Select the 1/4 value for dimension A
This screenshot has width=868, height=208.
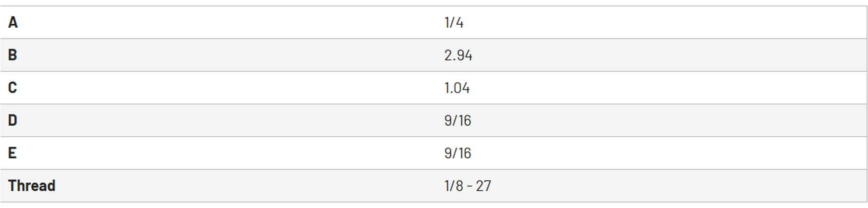click(x=454, y=23)
